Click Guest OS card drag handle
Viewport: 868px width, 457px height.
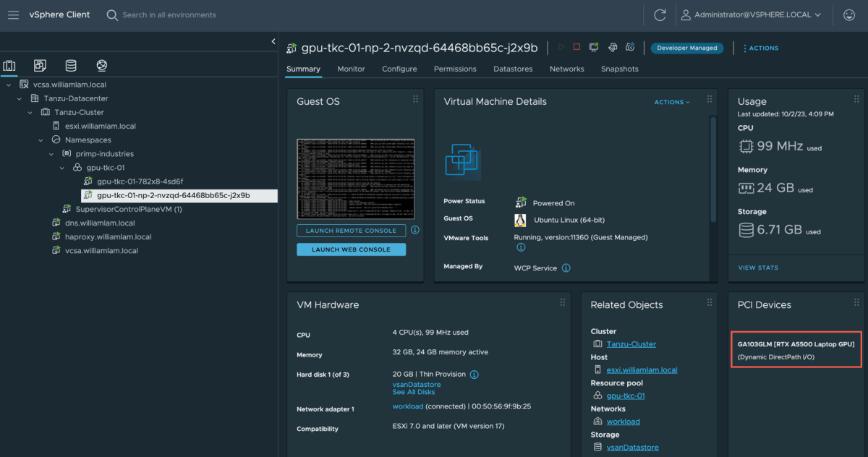pyautogui.click(x=415, y=99)
